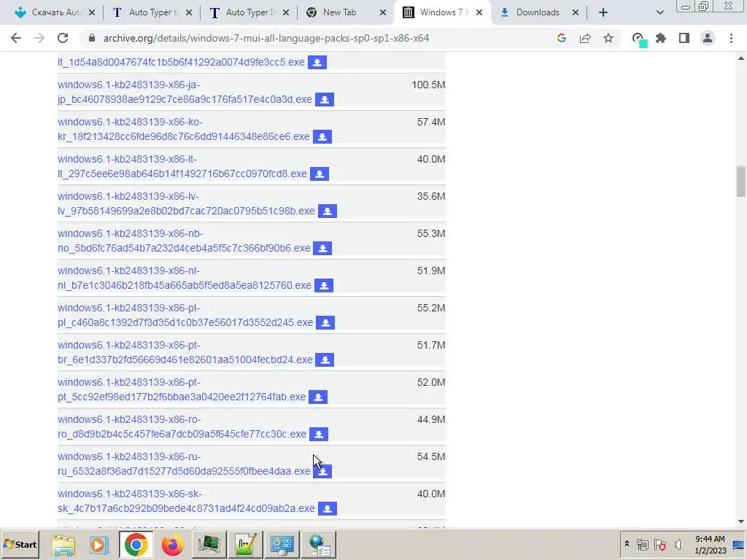Go back to previous page

pos(16,38)
